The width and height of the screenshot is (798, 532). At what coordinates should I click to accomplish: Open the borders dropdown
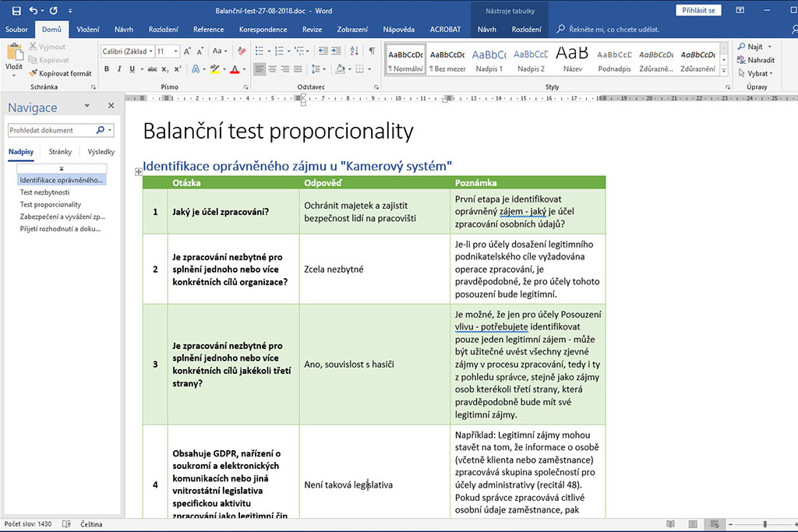click(x=369, y=69)
